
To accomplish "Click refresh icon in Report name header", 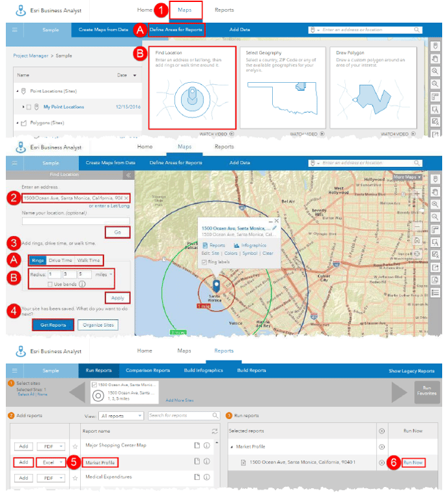I will 215,431.
